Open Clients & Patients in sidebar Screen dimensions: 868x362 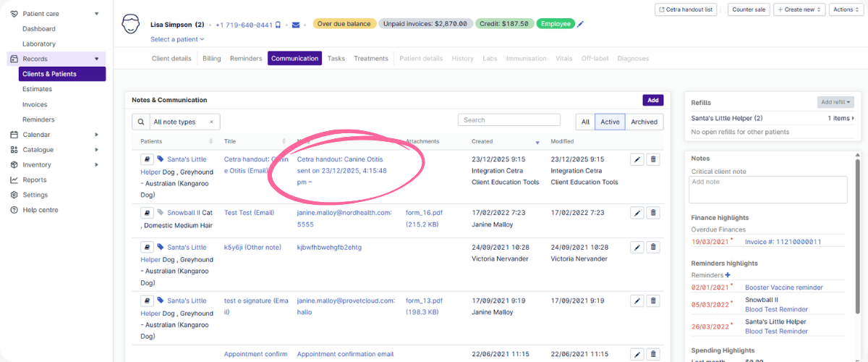click(62, 74)
